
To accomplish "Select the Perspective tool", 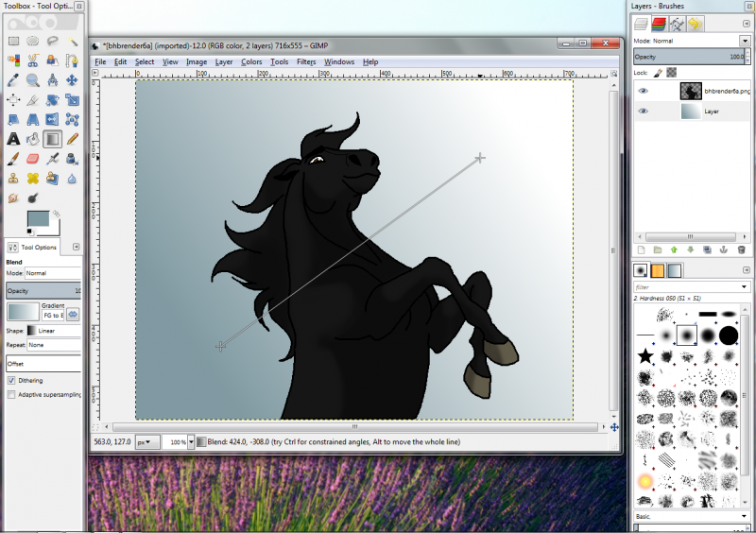I will pos(33,119).
